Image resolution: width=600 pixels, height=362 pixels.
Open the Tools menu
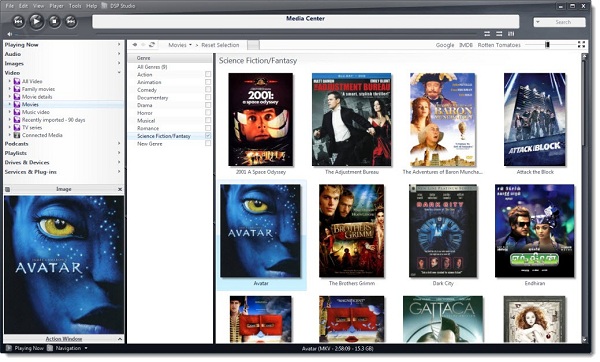click(x=75, y=6)
